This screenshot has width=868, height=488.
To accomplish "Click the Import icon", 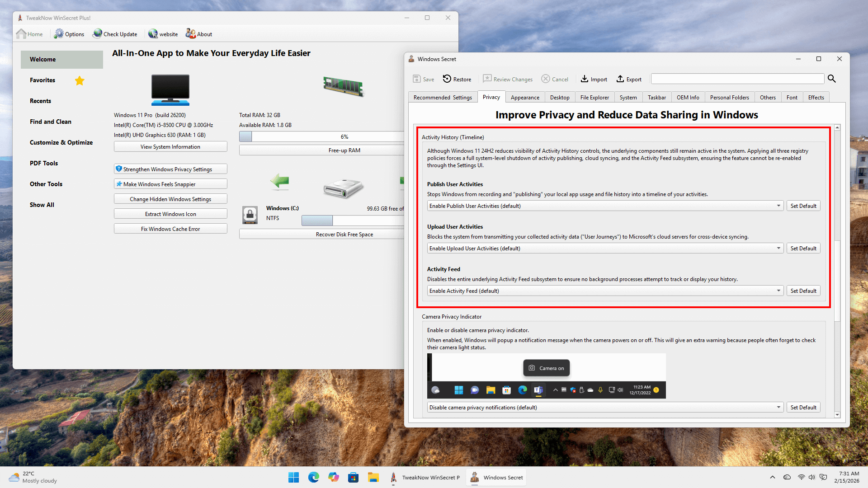I will [585, 79].
